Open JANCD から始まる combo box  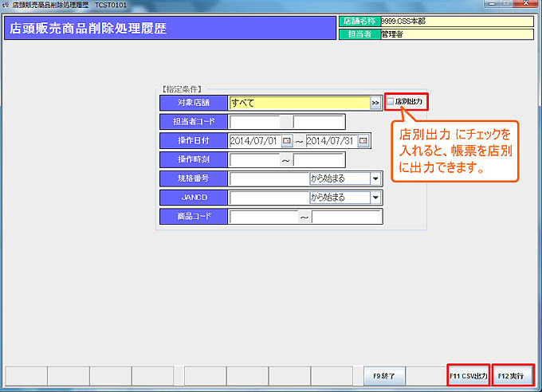(x=345, y=198)
